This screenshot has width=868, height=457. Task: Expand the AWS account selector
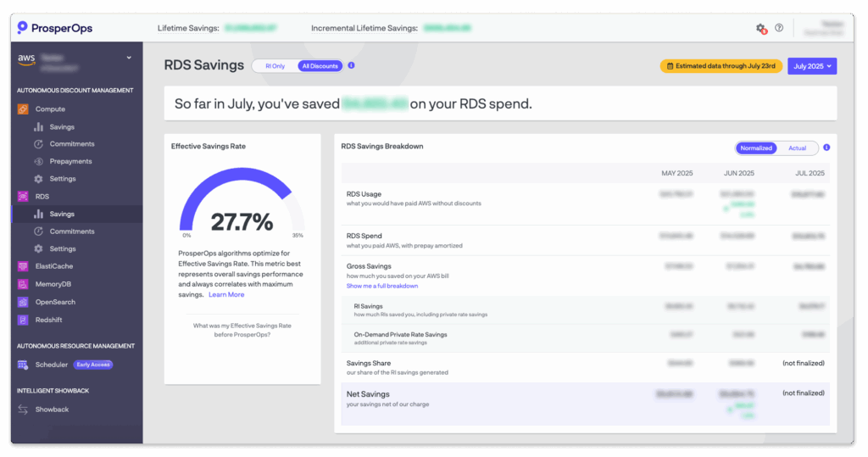(x=129, y=58)
